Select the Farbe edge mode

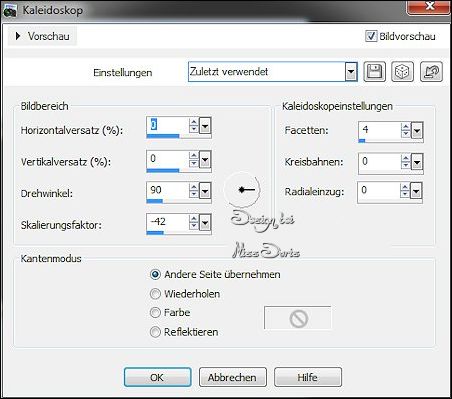coord(155,313)
